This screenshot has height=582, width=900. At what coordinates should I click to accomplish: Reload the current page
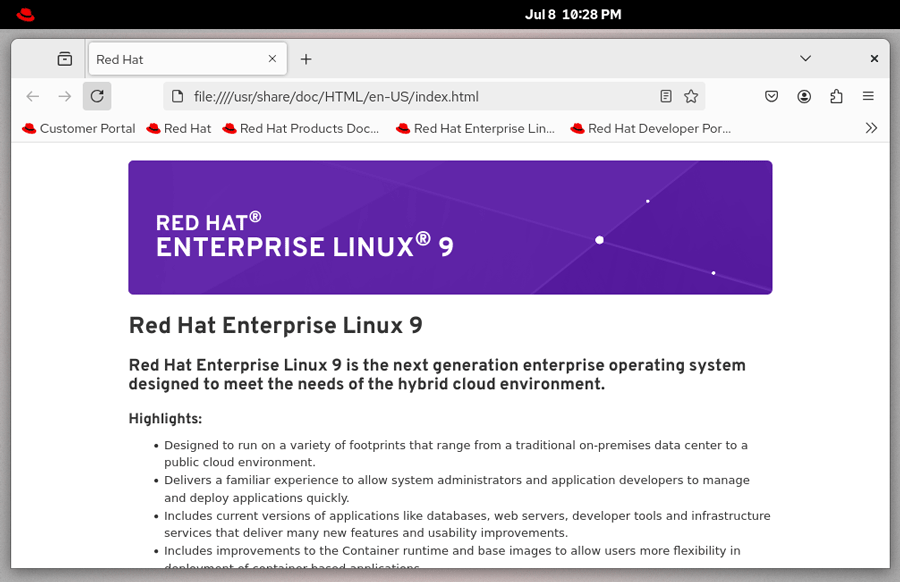(97, 96)
